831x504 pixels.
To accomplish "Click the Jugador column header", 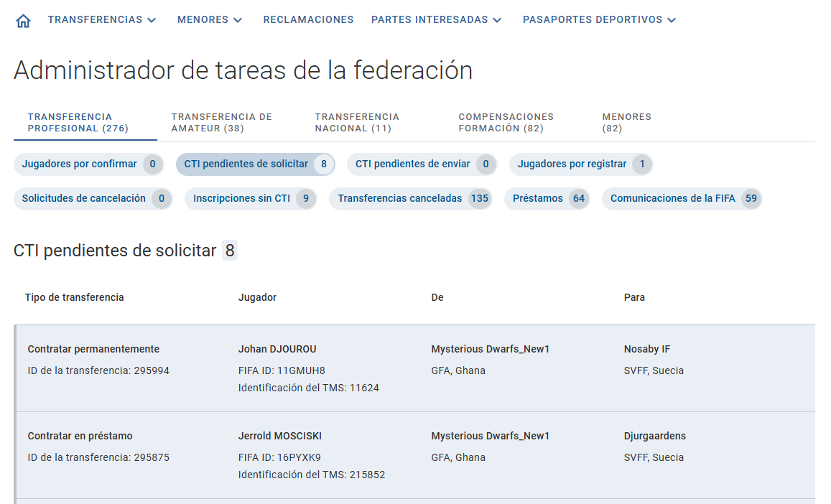I will click(257, 297).
